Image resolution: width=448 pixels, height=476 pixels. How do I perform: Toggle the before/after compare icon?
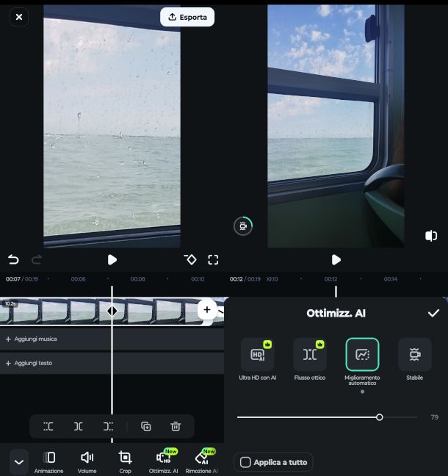pos(431,236)
